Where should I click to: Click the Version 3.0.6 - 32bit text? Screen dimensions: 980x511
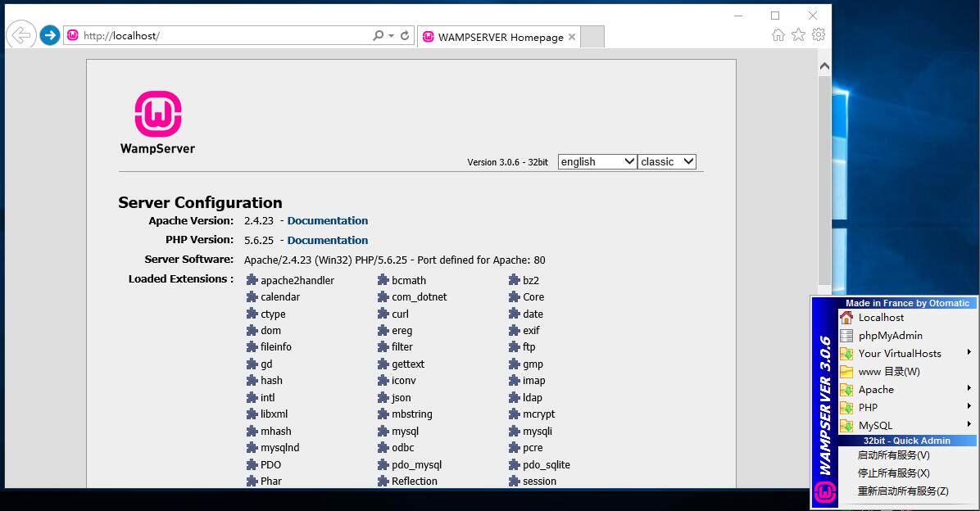point(507,162)
